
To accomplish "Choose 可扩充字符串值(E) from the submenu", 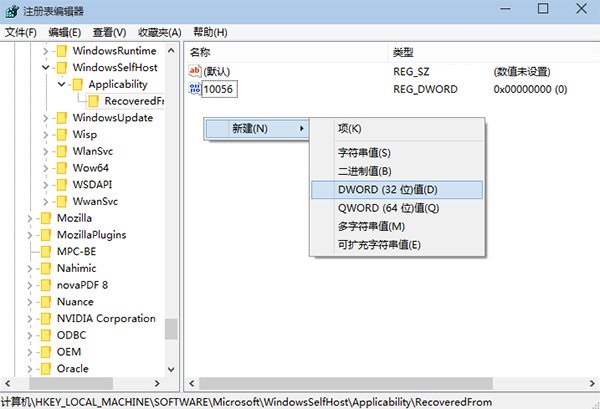I will (x=397, y=245).
